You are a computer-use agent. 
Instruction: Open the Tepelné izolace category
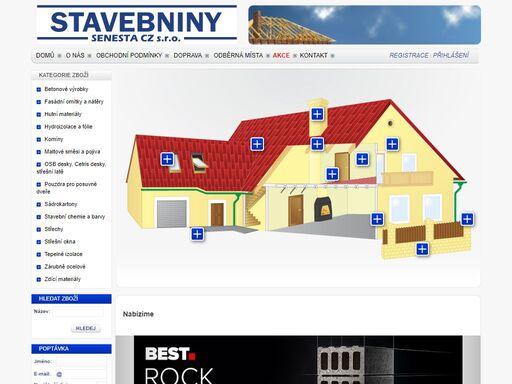pyautogui.click(x=63, y=254)
